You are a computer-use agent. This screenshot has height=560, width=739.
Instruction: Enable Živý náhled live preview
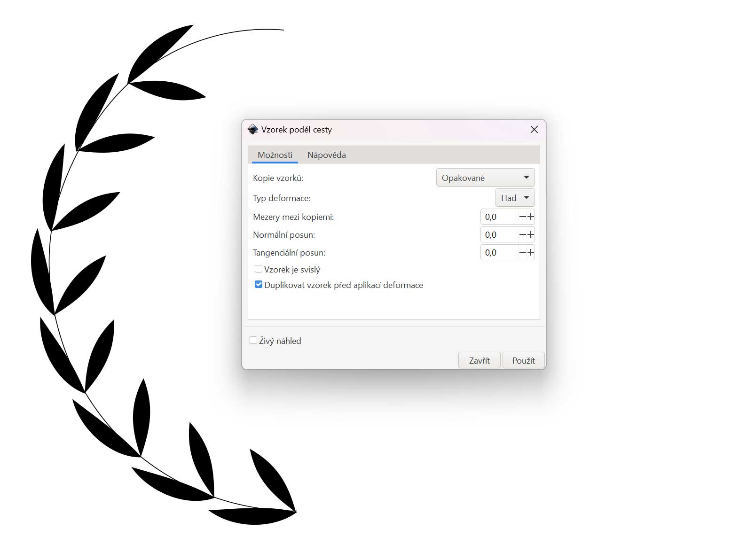(x=253, y=341)
